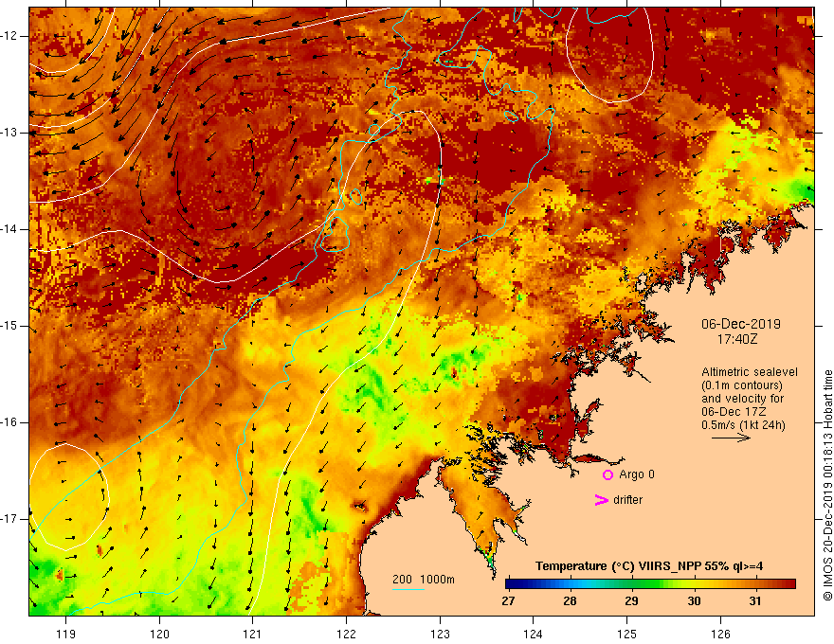
Task: Click the longitude axis label 121
Action: [253, 634]
